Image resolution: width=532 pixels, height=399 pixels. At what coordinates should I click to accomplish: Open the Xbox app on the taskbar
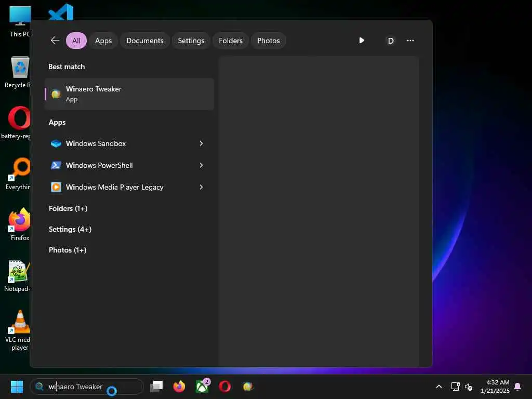point(202,387)
